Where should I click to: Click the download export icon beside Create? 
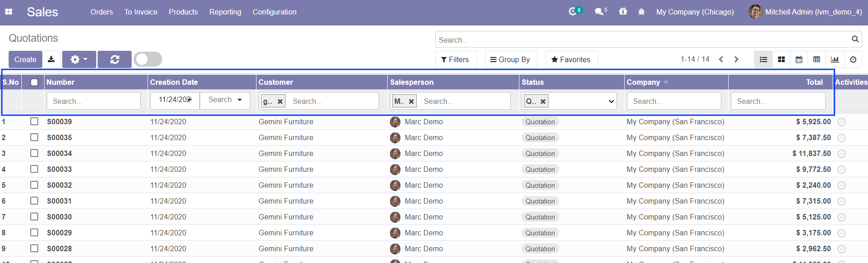coord(51,59)
